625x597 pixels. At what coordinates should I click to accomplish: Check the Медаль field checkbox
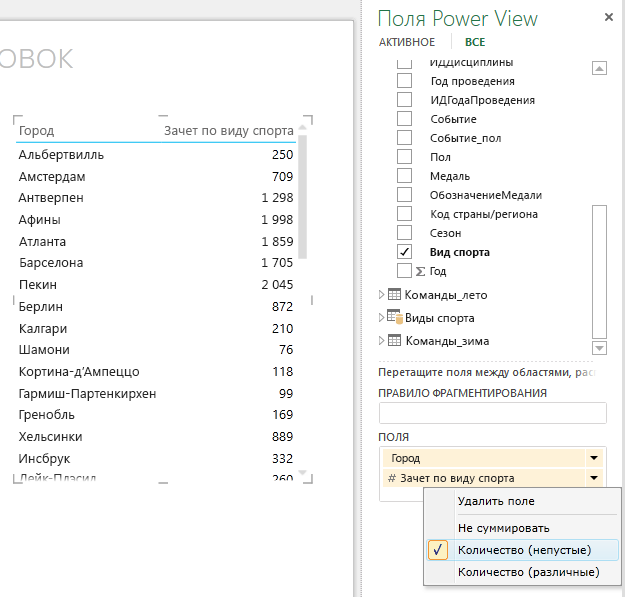404,176
